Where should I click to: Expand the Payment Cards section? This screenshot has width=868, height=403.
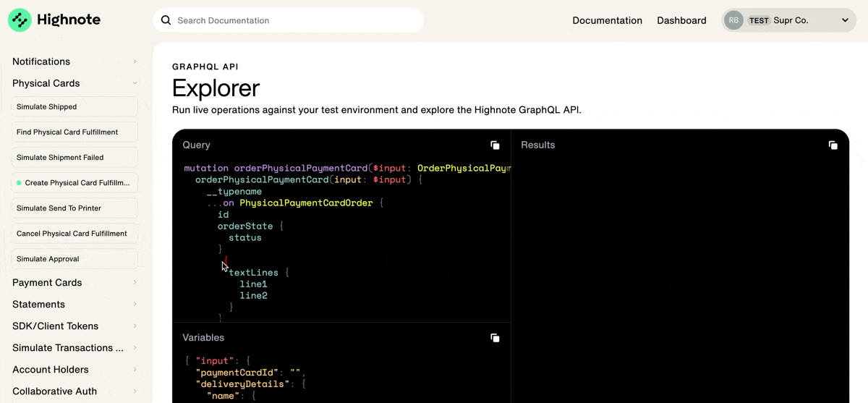(135, 283)
